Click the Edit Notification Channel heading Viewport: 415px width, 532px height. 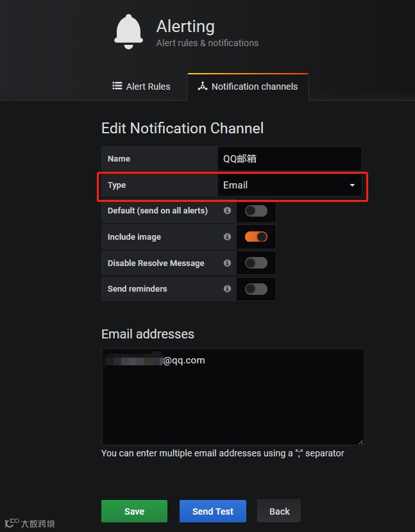(x=182, y=128)
